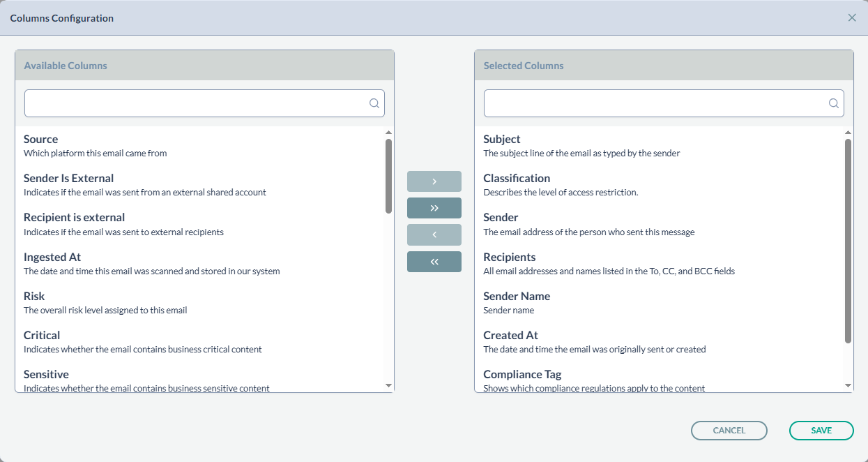
Task: Click scroll down arrow in Selected Columns list
Action: pos(848,385)
